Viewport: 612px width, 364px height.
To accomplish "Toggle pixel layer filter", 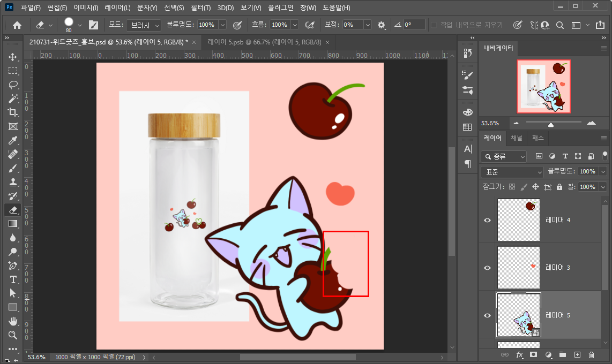I will (x=539, y=156).
